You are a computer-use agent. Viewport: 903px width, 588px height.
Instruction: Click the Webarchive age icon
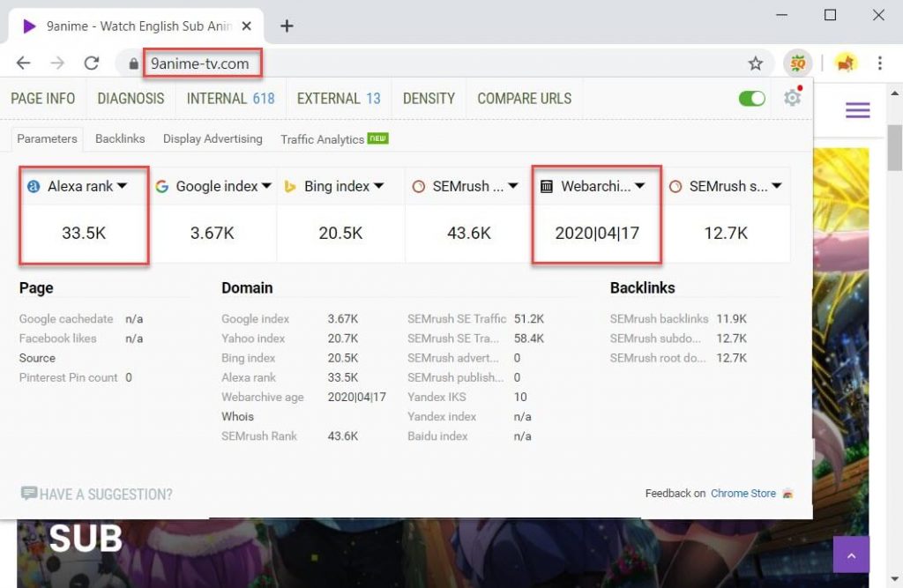pos(547,186)
